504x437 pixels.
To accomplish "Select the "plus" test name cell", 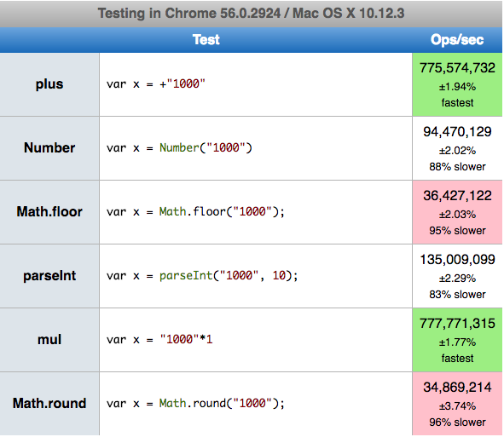I will point(49,84).
